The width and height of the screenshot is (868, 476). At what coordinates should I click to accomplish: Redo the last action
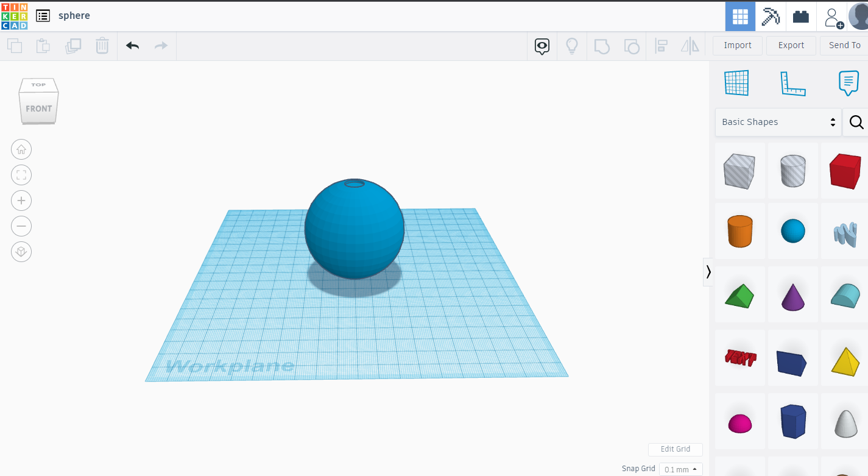(x=161, y=46)
